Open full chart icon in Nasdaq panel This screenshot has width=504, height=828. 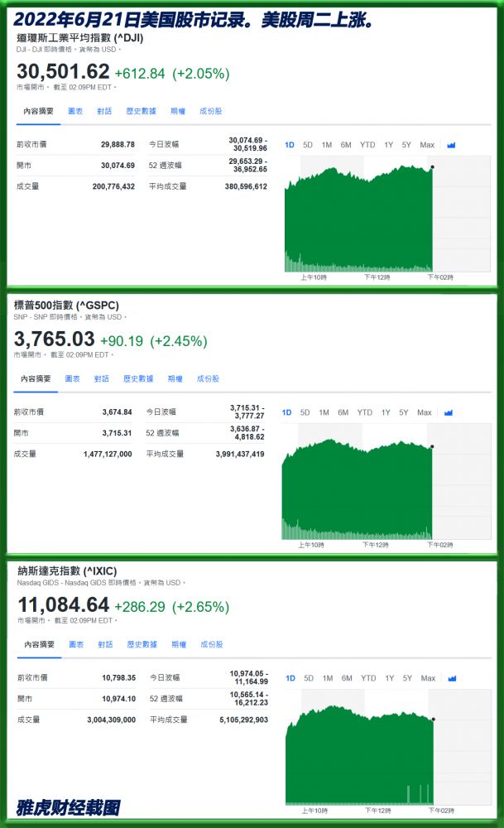[452, 678]
